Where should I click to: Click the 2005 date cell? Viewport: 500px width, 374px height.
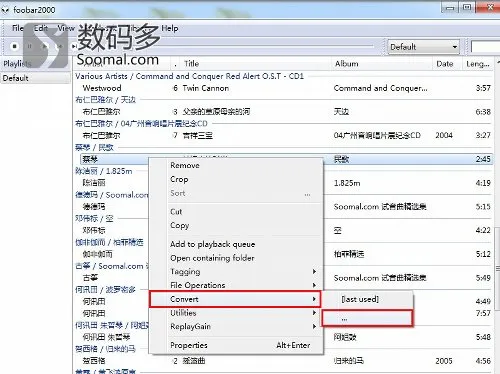[x=444, y=361]
